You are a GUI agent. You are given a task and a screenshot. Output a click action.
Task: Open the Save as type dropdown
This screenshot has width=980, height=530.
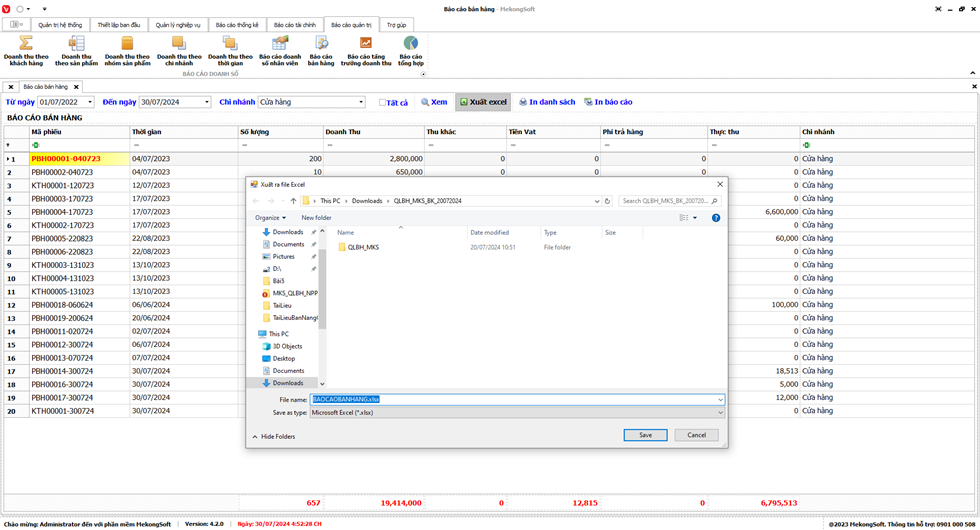(720, 412)
